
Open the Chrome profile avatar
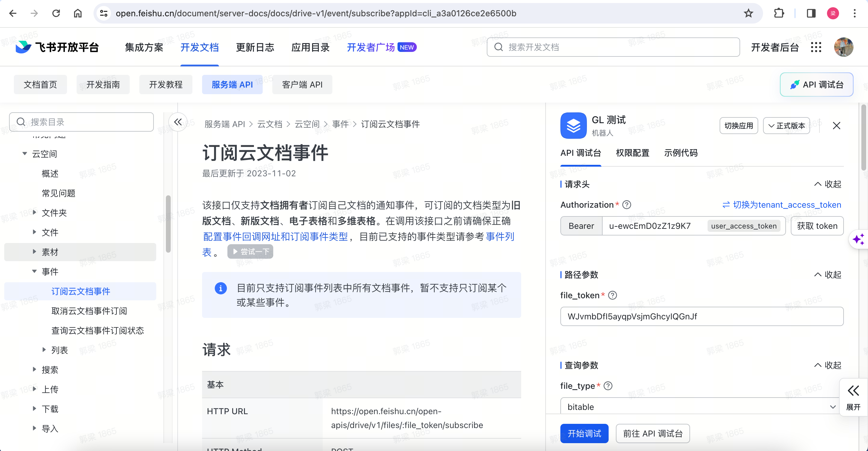tap(833, 13)
